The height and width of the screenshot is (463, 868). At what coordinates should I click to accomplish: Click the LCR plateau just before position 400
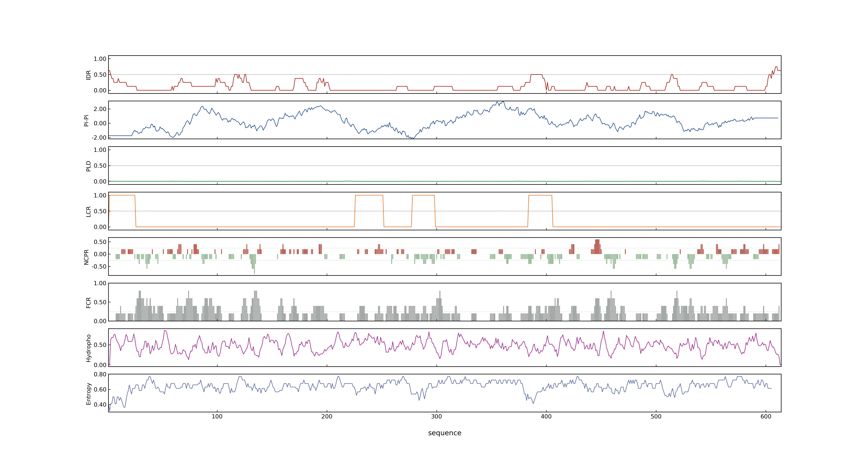(x=540, y=195)
